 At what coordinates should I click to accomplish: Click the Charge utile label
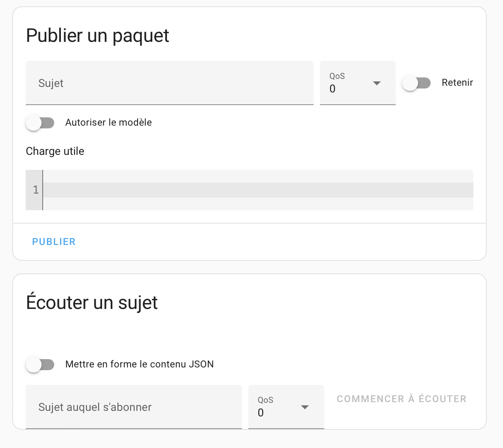click(55, 151)
